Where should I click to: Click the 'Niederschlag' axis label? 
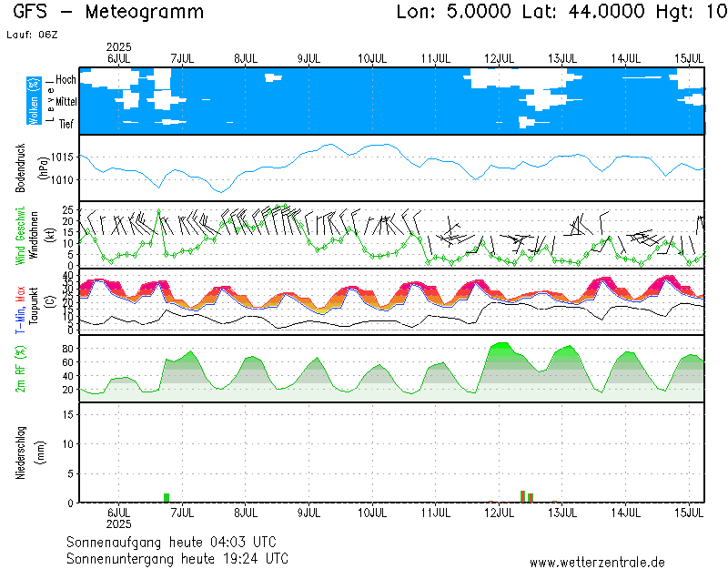tap(20, 452)
